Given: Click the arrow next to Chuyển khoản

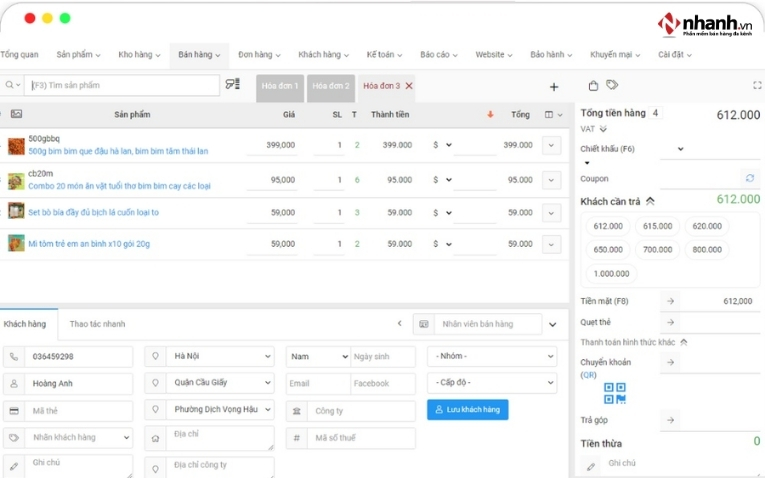Looking at the screenshot, I should click(670, 362).
